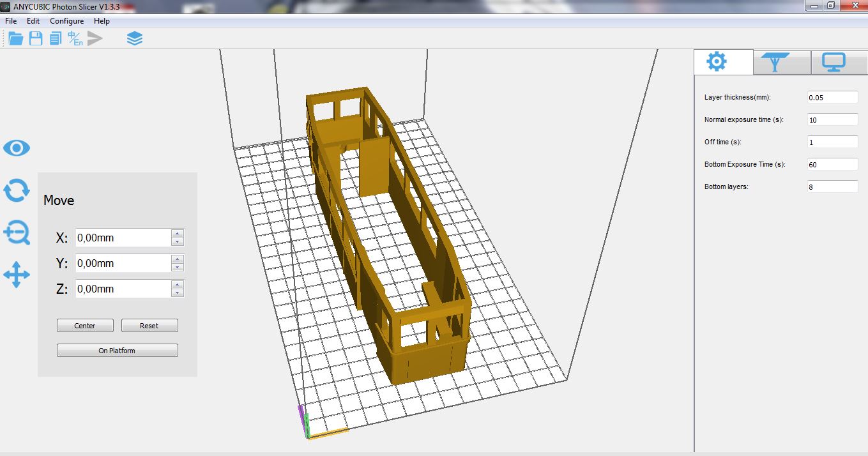Select the zoom scale magnifier tool
Viewport: 868px width, 456px height.
coord(17,233)
